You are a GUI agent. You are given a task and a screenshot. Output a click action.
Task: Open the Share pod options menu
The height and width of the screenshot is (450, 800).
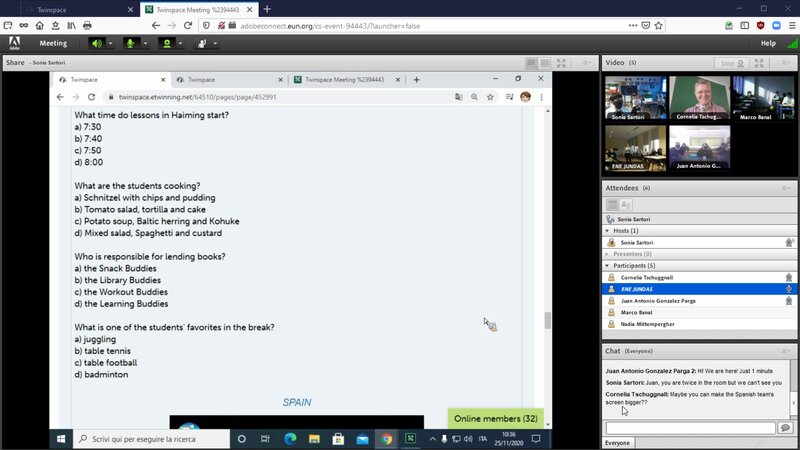pyautogui.click(x=587, y=63)
